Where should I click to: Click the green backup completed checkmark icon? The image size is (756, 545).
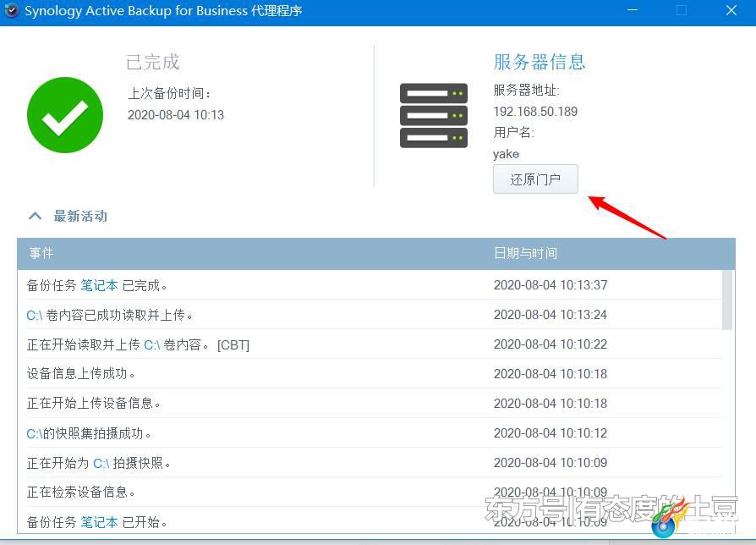point(65,115)
